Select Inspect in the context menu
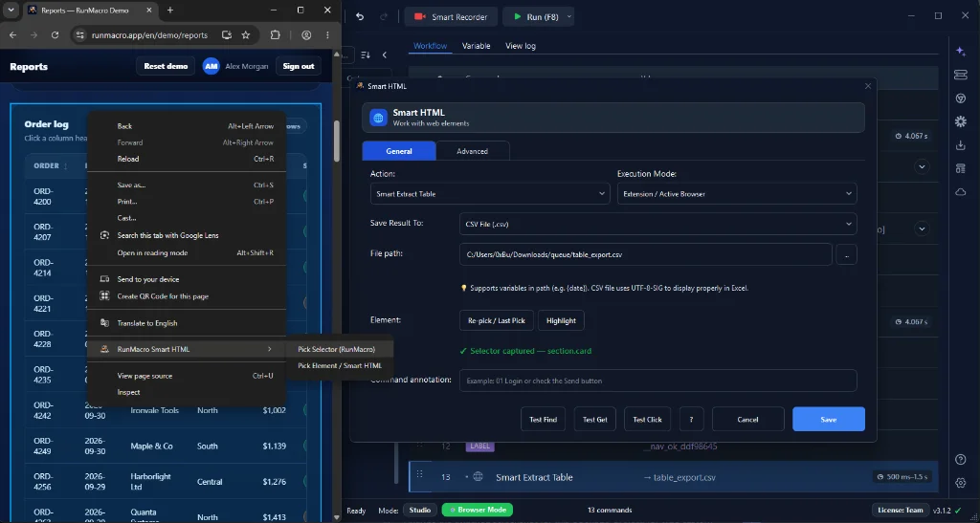Image resolution: width=980 pixels, height=523 pixels. click(187, 392)
